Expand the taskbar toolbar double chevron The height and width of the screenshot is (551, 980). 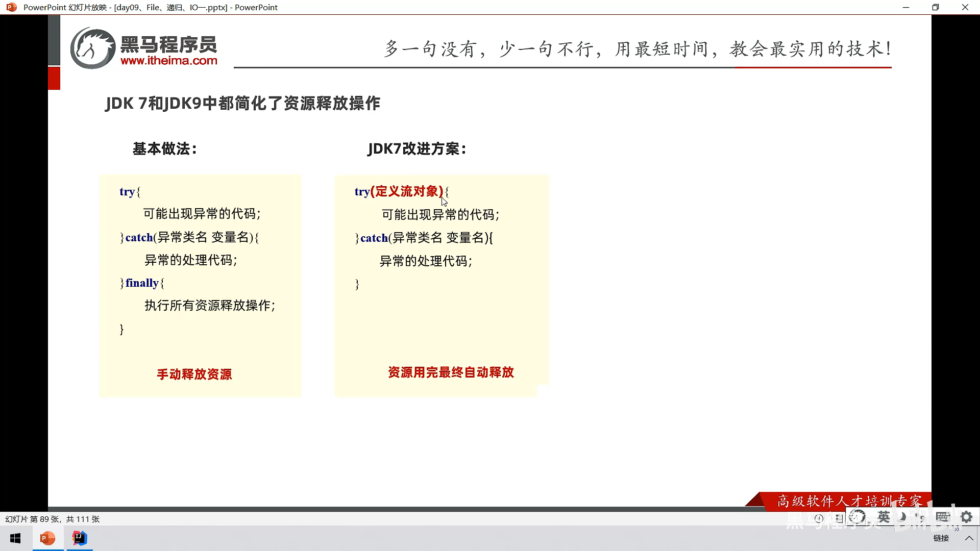pyautogui.click(x=957, y=530)
